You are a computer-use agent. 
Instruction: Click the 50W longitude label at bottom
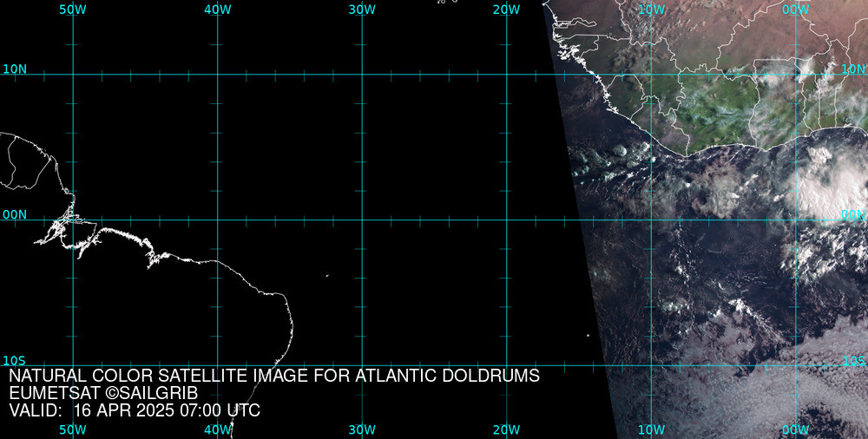[x=73, y=429]
